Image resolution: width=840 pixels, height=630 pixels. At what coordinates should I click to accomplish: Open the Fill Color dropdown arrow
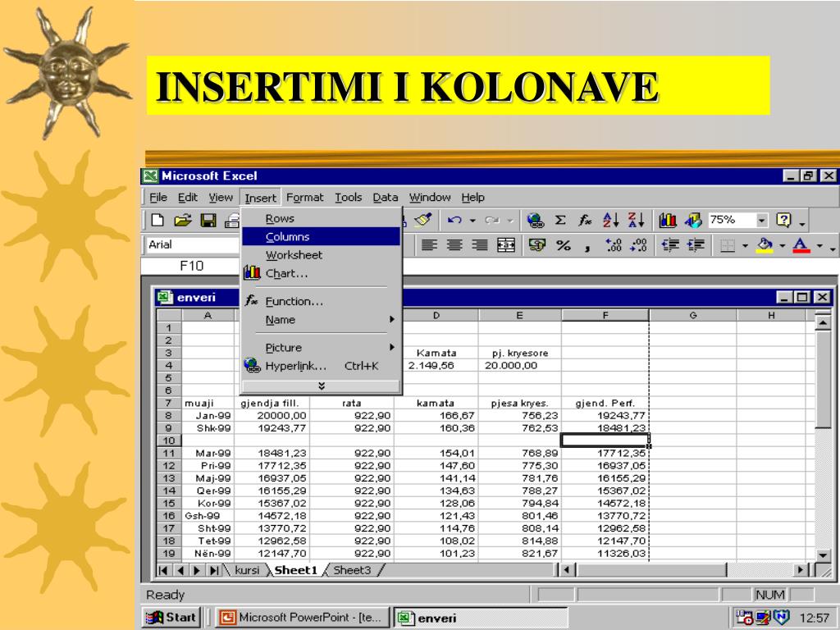782,246
